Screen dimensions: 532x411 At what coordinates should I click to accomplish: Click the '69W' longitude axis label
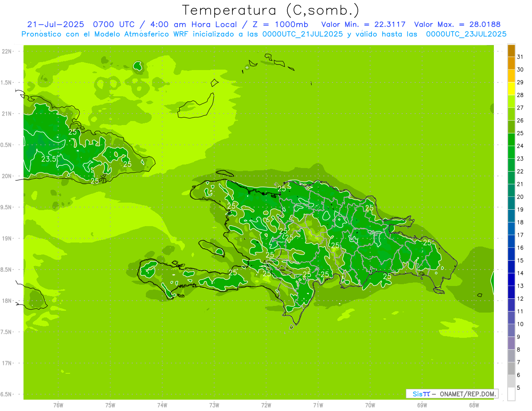click(x=422, y=405)
